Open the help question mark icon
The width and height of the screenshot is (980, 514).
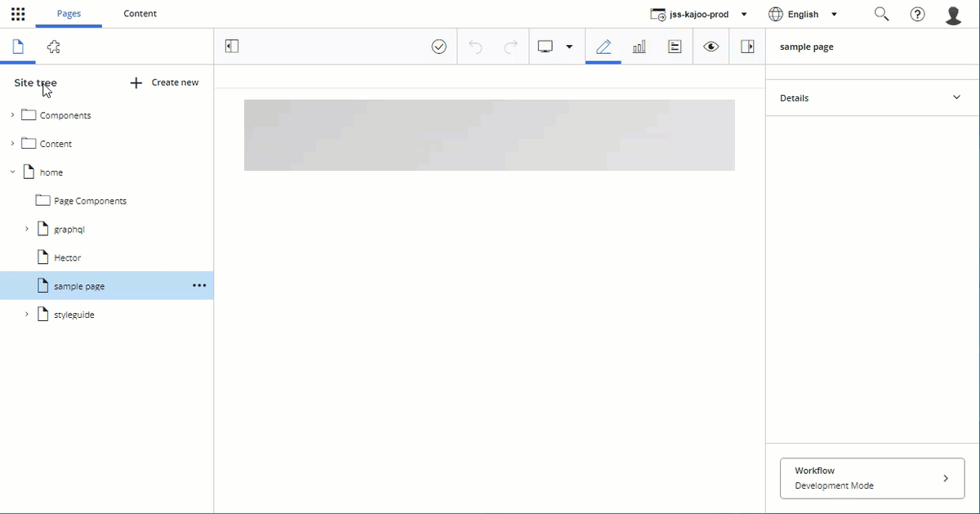pos(918,14)
